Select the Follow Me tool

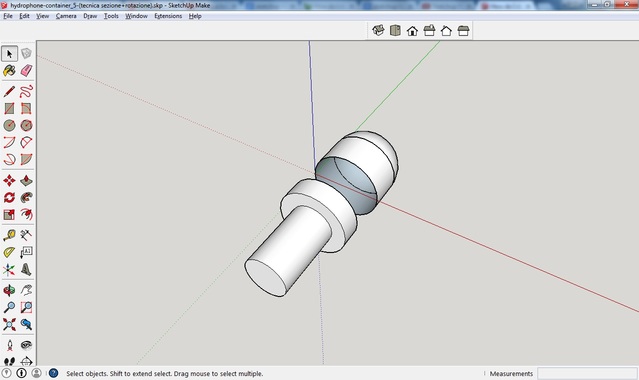coord(26,197)
